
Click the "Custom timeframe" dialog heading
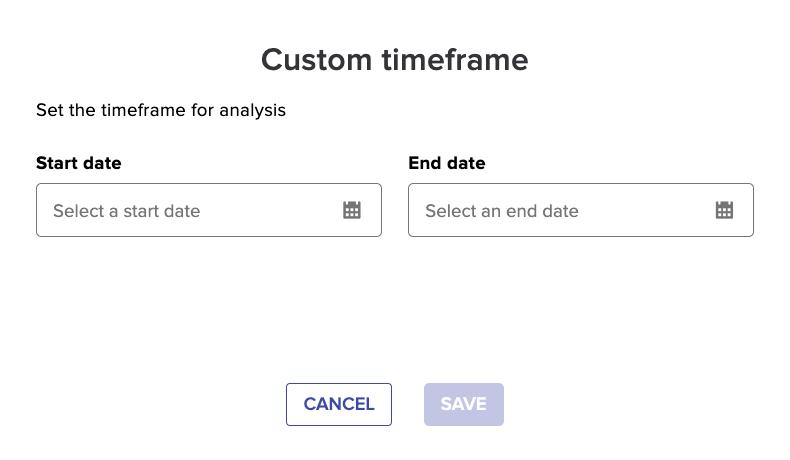[394, 60]
